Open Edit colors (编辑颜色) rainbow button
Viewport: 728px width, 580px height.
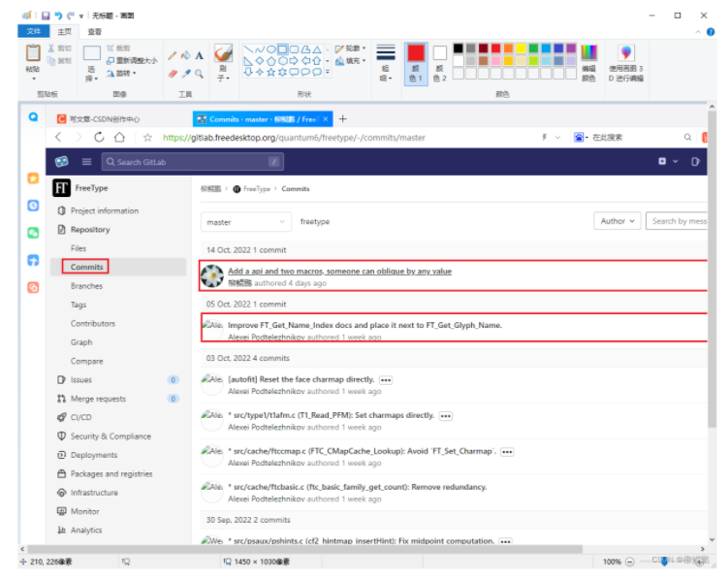(x=588, y=63)
